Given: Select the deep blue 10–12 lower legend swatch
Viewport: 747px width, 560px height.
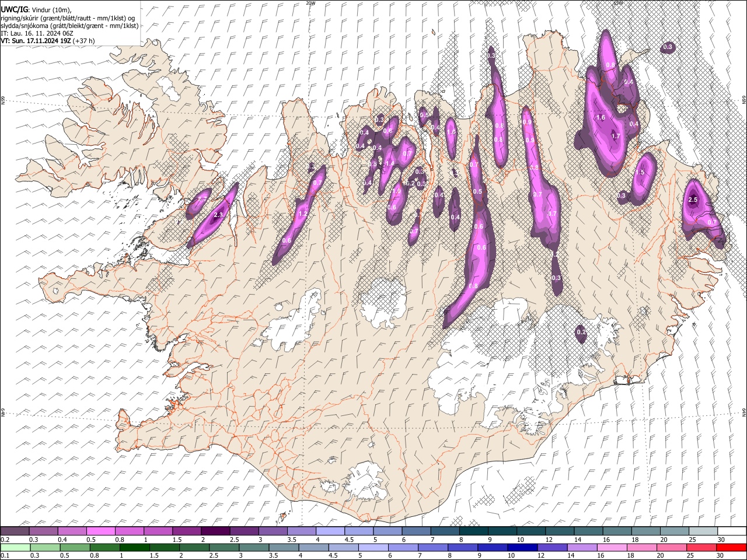Looking at the screenshot, I should tap(522, 547).
